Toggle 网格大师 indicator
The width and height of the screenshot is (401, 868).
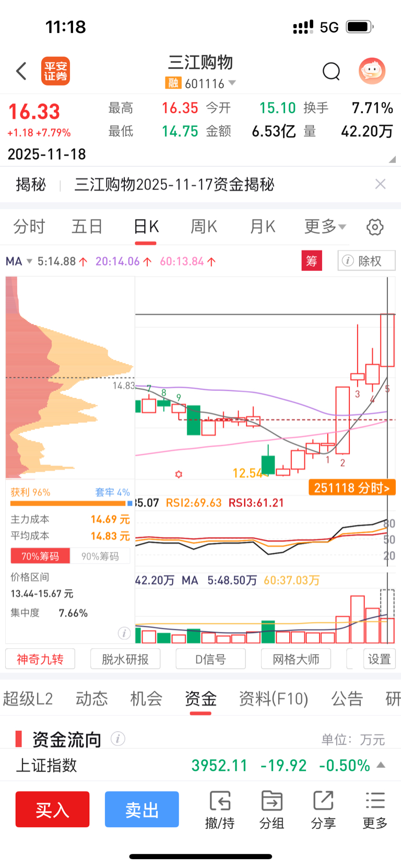click(x=296, y=659)
